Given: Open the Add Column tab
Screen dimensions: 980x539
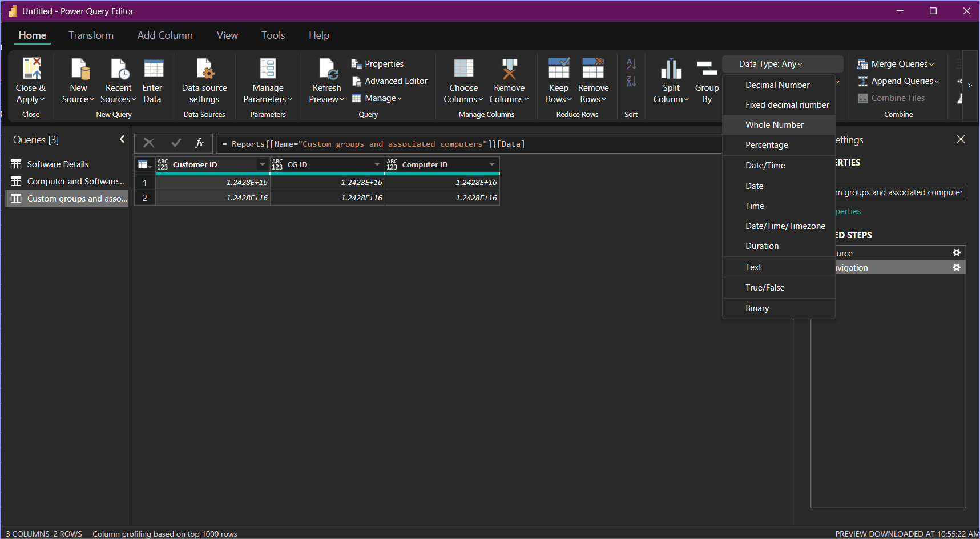Looking at the screenshot, I should (165, 35).
